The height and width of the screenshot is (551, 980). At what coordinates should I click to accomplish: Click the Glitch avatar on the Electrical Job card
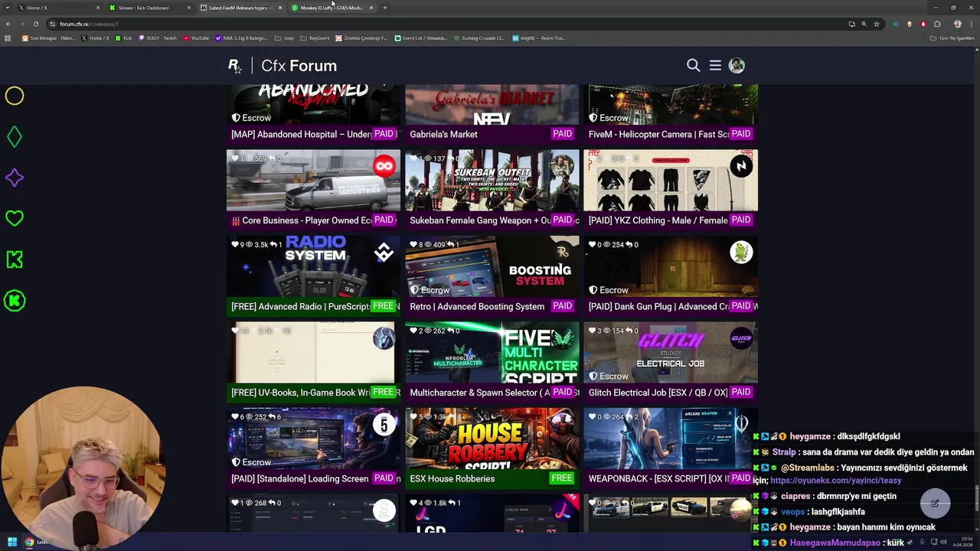741,338
